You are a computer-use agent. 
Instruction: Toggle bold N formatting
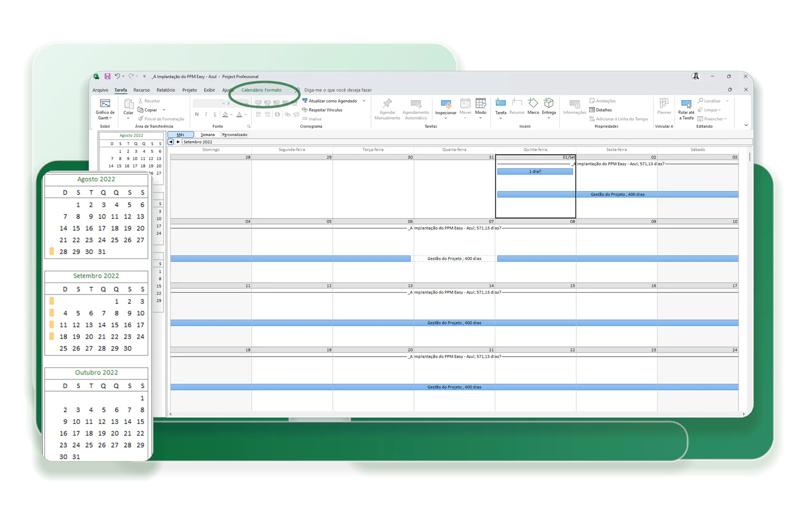197,114
